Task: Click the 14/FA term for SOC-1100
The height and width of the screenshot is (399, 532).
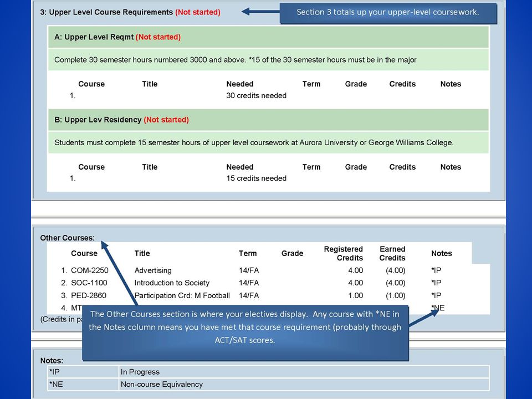Action: pos(249,283)
